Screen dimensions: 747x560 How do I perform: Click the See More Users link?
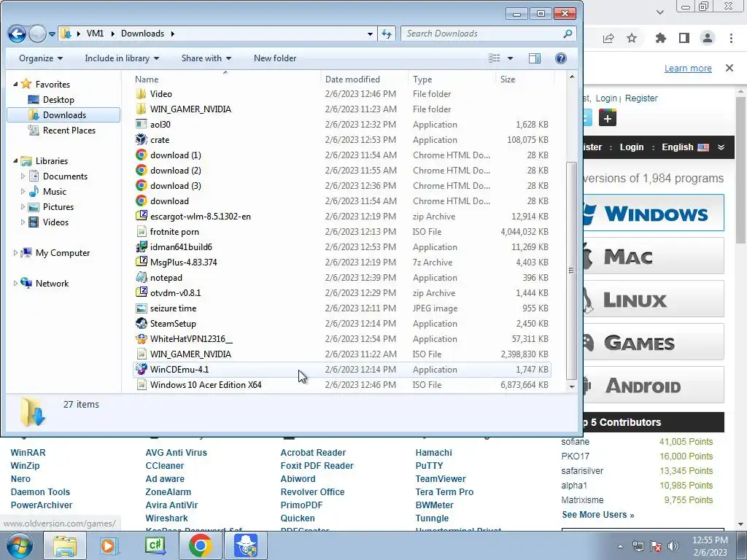598,515
